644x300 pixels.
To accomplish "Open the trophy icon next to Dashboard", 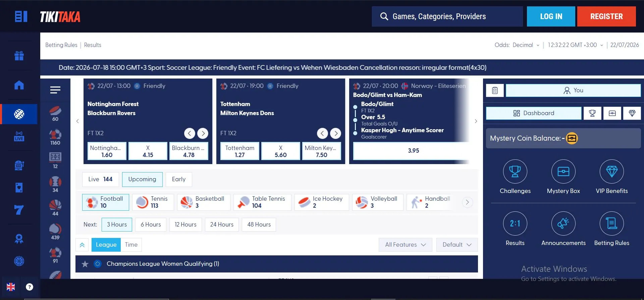I will [592, 113].
